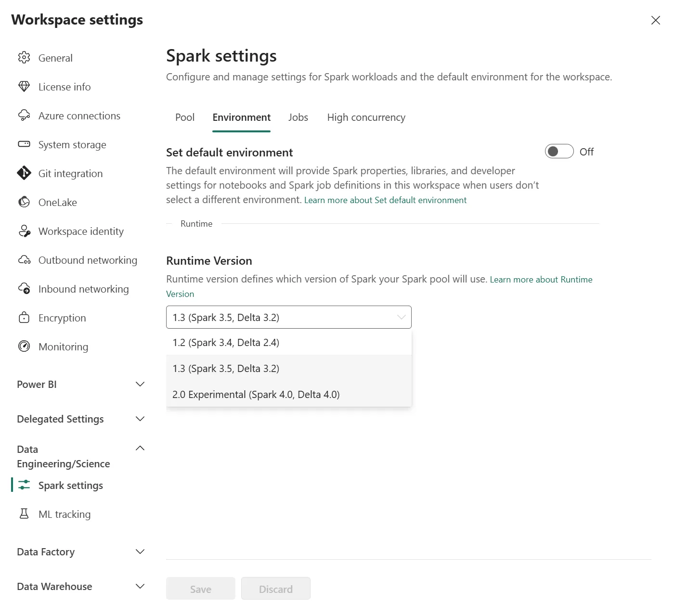Enable the Set default environment toggle
The width and height of the screenshot is (675, 616).
[559, 152]
